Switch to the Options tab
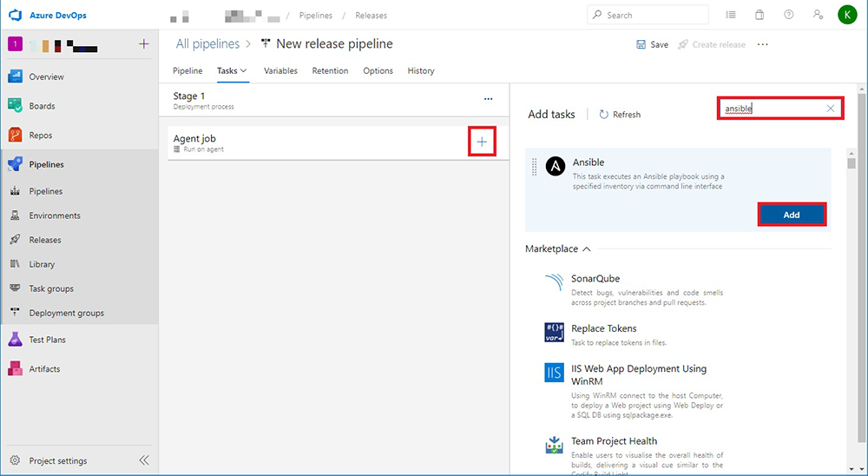Image resolution: width=868 pixels, height=476 pixels. click(x=378, y=71)
